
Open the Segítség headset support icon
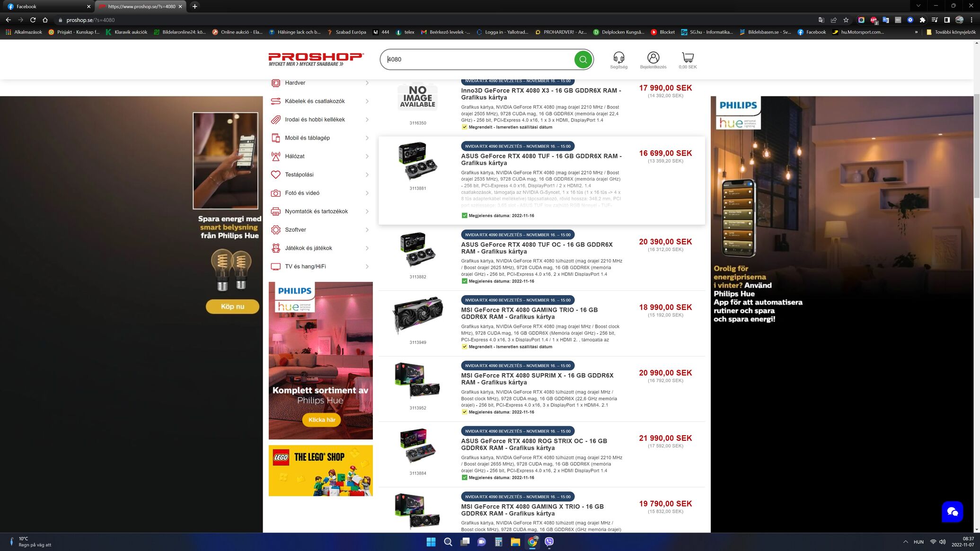pyautogui.click(x=618, y=58)
